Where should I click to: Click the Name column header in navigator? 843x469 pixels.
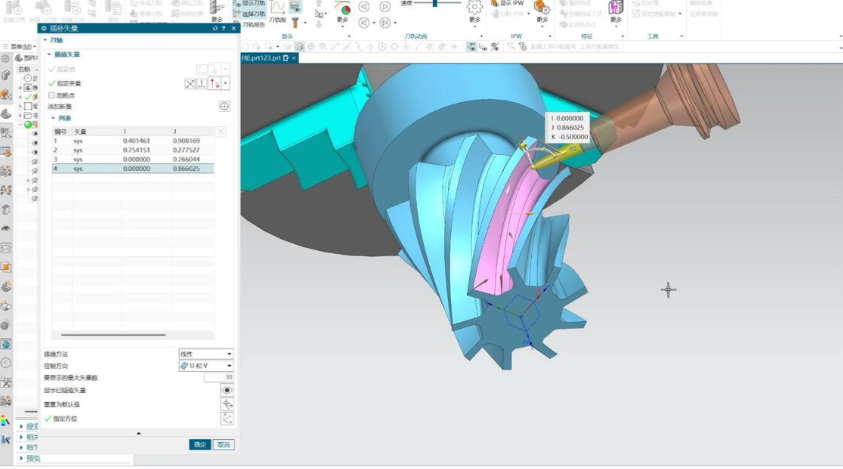tap(25, 69)
